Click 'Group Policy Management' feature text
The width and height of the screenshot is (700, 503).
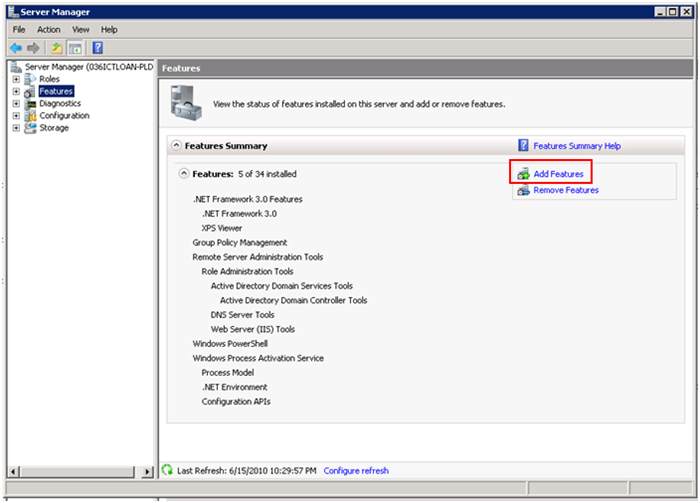(x=240, y=242)
